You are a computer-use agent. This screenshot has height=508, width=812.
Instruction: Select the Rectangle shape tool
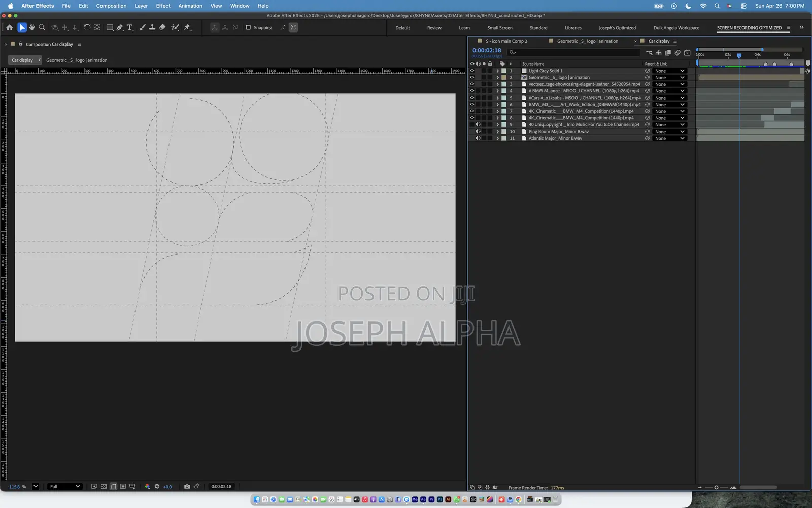click(x=110, y=27)
